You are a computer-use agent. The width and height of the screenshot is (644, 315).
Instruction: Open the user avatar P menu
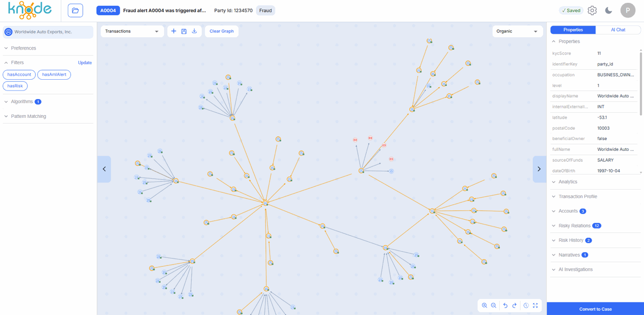coord(628,10)
